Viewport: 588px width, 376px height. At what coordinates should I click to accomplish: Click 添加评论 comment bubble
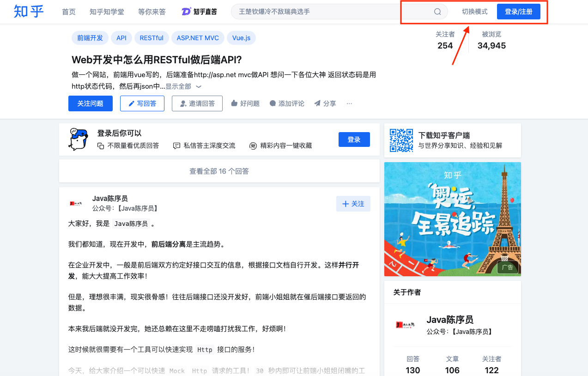(287, 103)
